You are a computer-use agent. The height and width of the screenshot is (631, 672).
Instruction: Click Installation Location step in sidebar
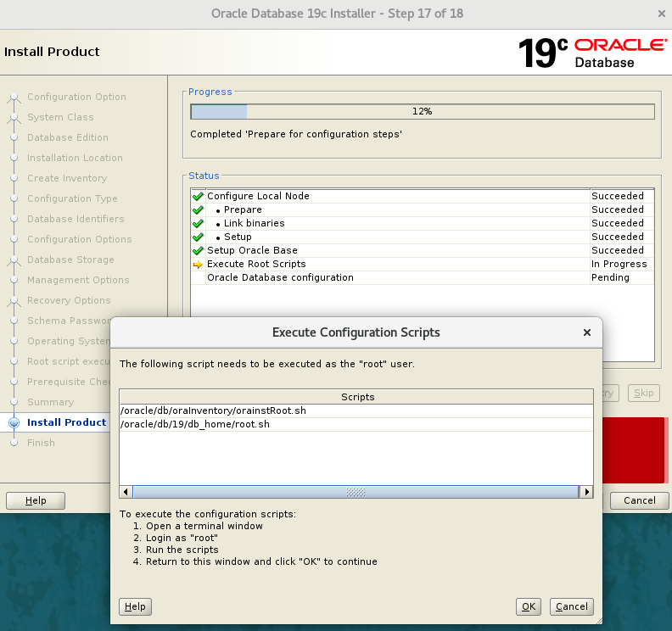point(75,158)
